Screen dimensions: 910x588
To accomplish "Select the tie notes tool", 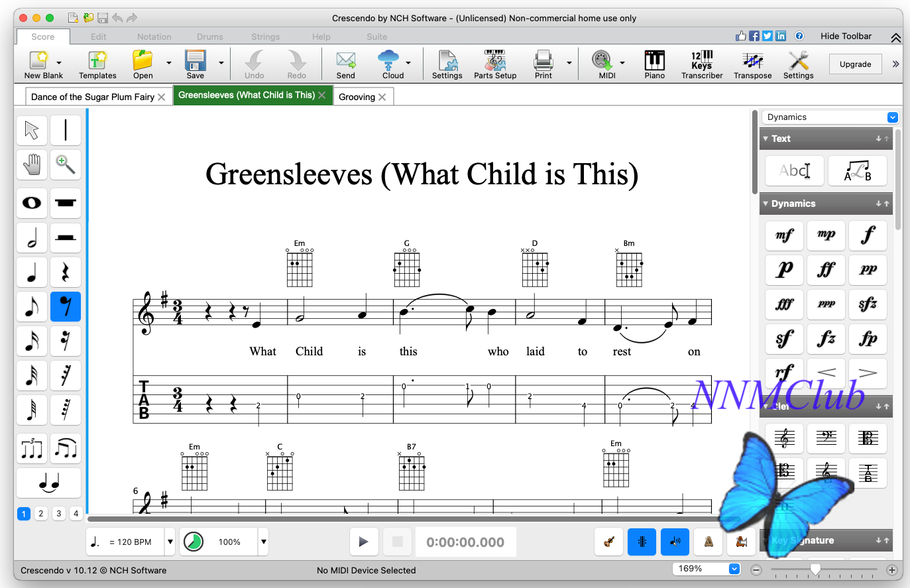I will [x=49, y=483].
